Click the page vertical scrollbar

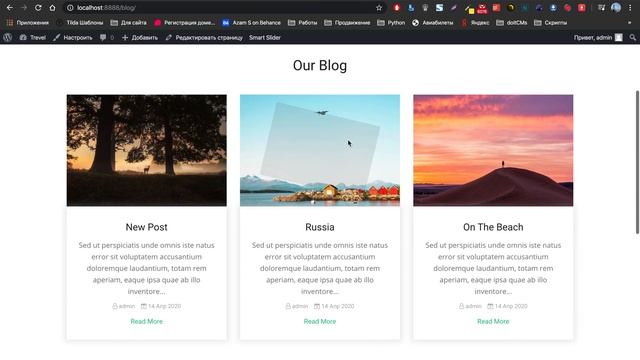pyautogui.click(x=637, y=162)
